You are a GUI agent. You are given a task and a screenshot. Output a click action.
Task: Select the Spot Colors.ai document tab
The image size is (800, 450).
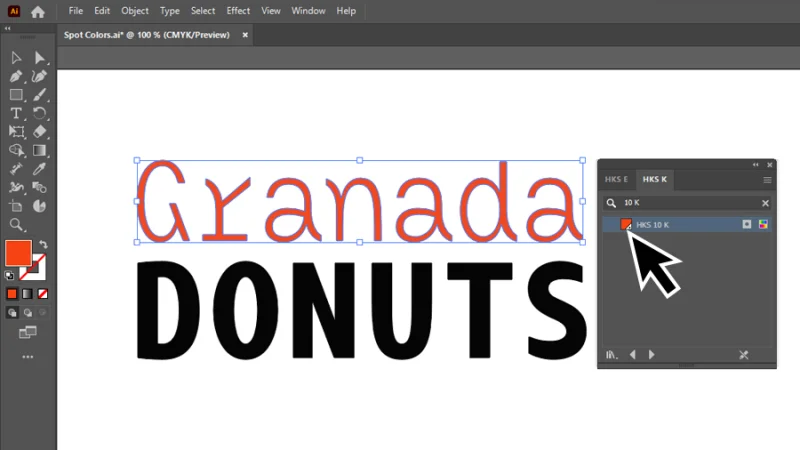[147, 35]
